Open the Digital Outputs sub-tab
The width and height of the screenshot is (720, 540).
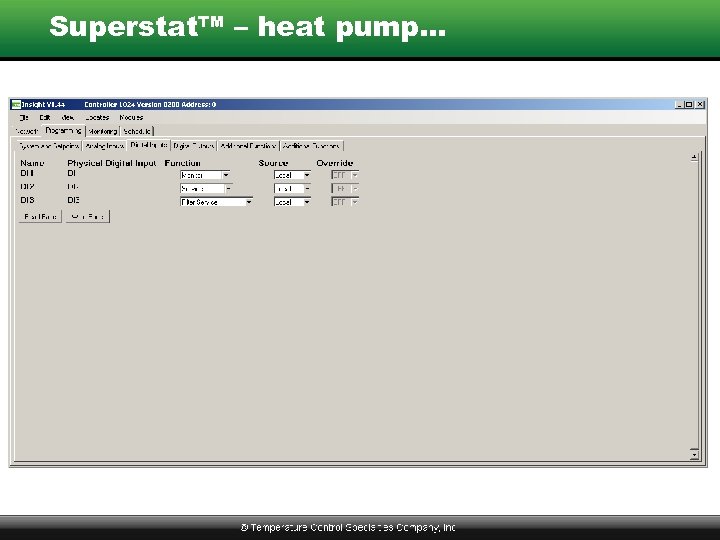click(193, 146)
